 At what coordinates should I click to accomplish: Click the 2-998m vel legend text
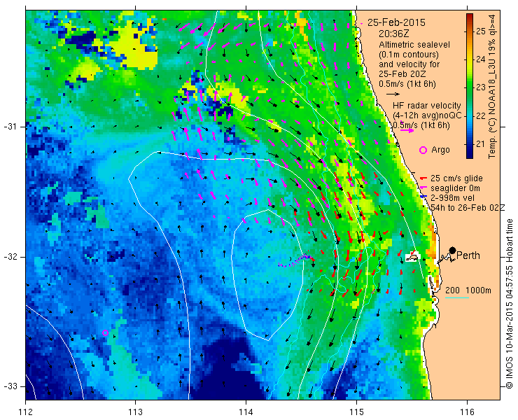point(452,198)
